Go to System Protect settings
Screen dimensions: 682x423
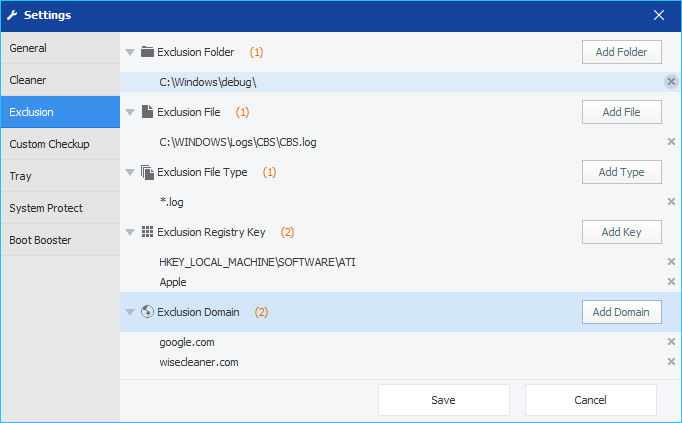click(60, 208)
